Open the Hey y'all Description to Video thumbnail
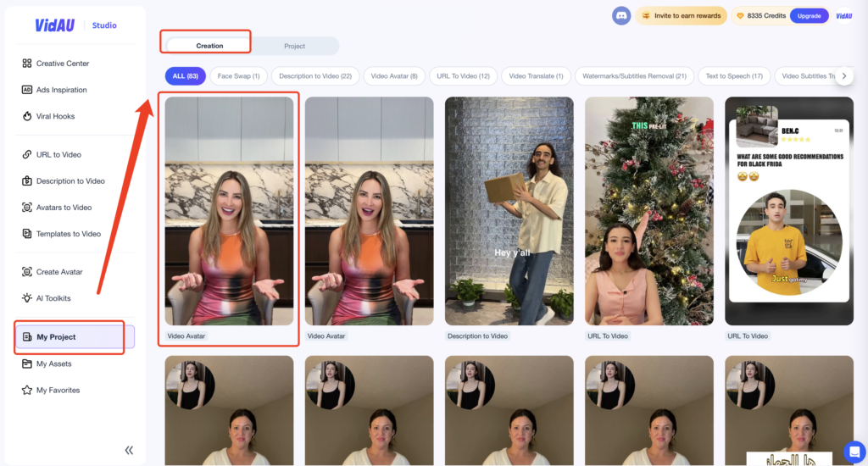Viewport: 868px width, 466px height. tap(509, 211)
